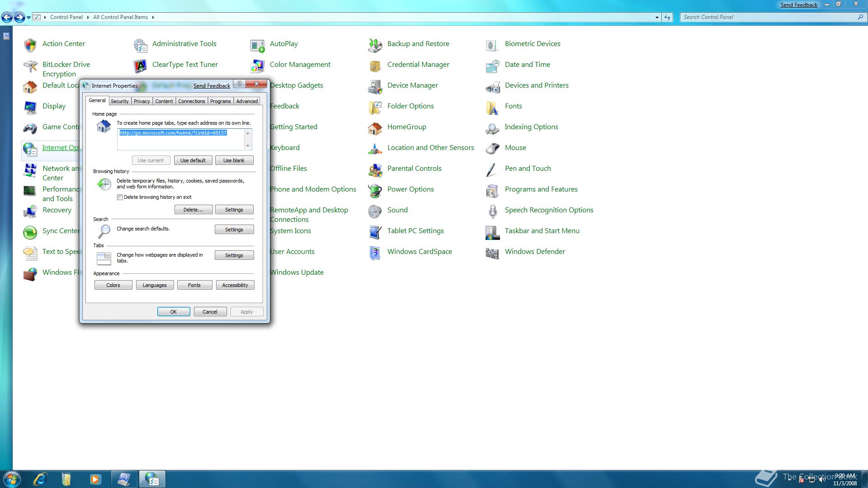
Task: Expand the All Control Panel Items breadcrumb arrow
Action: point(153,17)
